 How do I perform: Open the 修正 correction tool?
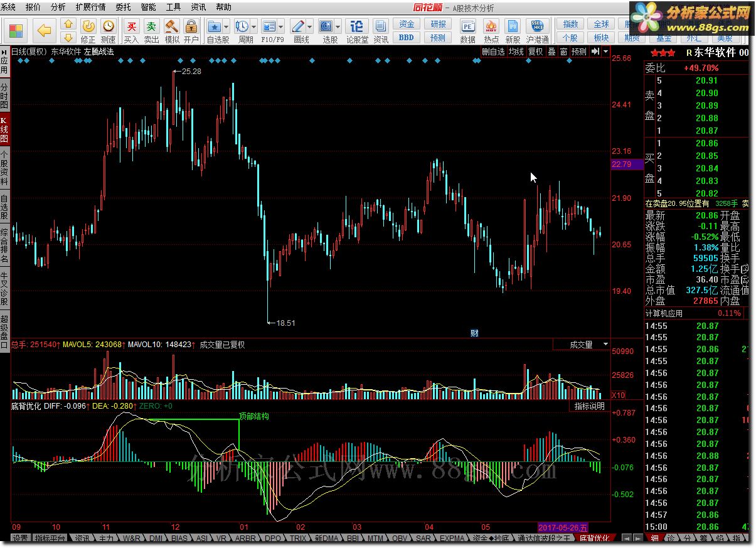(88, 31)
